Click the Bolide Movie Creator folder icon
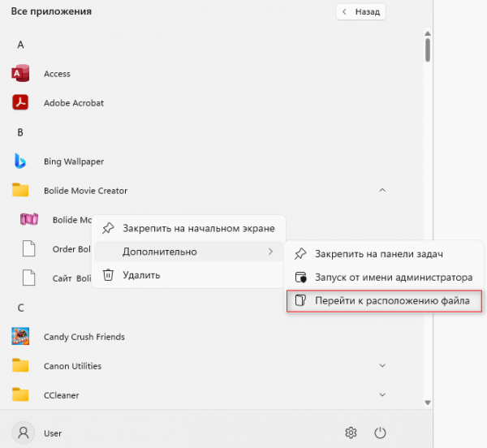Image resolution: width=487 pixels, height=448 pixels. [x=20, y=190]
